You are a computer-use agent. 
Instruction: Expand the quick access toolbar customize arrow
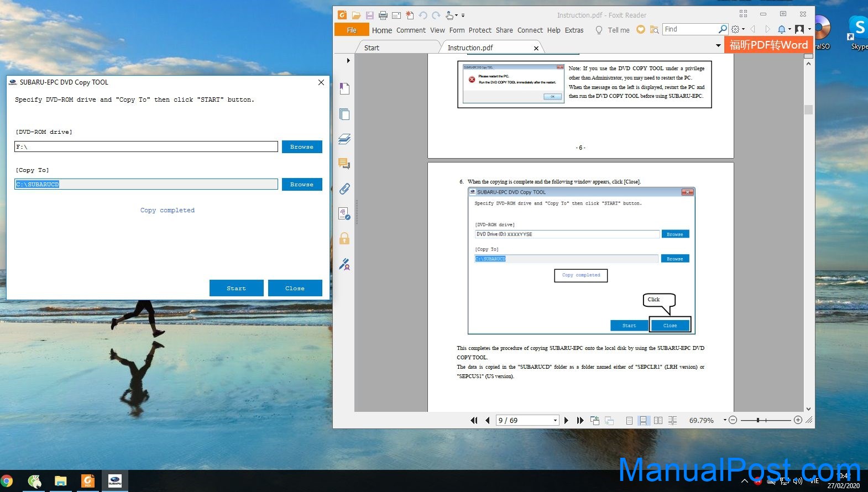point(463,15)
